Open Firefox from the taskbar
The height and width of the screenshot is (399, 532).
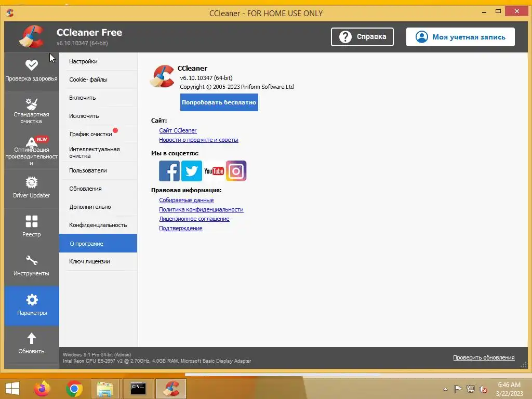coord(43,389)
